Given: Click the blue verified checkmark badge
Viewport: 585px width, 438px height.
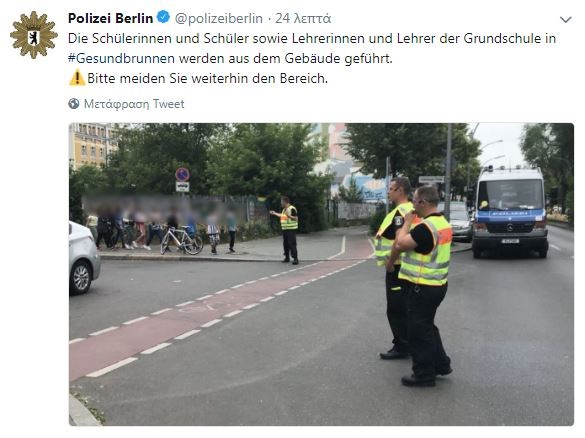Looking at the screenshot, I should (163, 17).
